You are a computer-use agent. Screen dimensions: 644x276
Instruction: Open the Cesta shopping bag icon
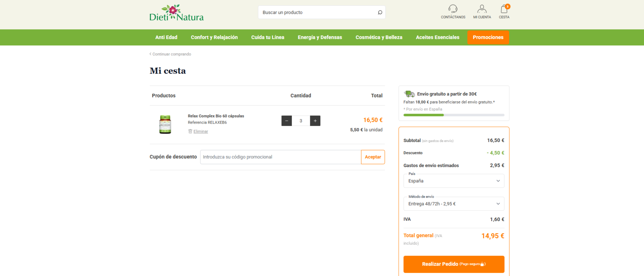[x=504, y=9]
